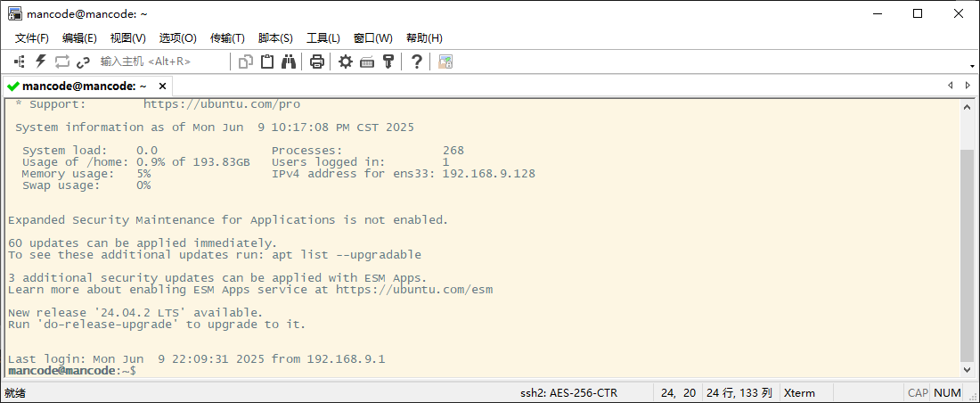This screenshot has width=980, height=403.
Task: Close the mancode@mancode session tab
Action: pos(162,86)
